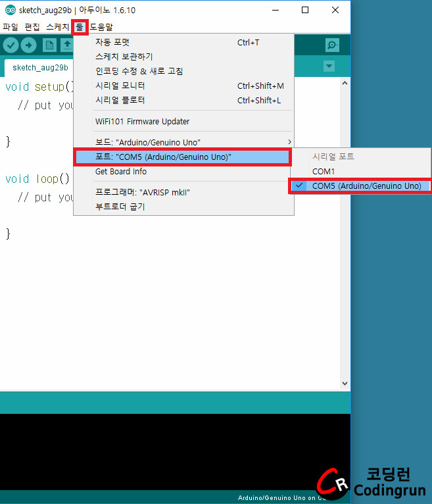Click the void setup() code line
This screenshot has height=504, width=432.
click(39, 87)
